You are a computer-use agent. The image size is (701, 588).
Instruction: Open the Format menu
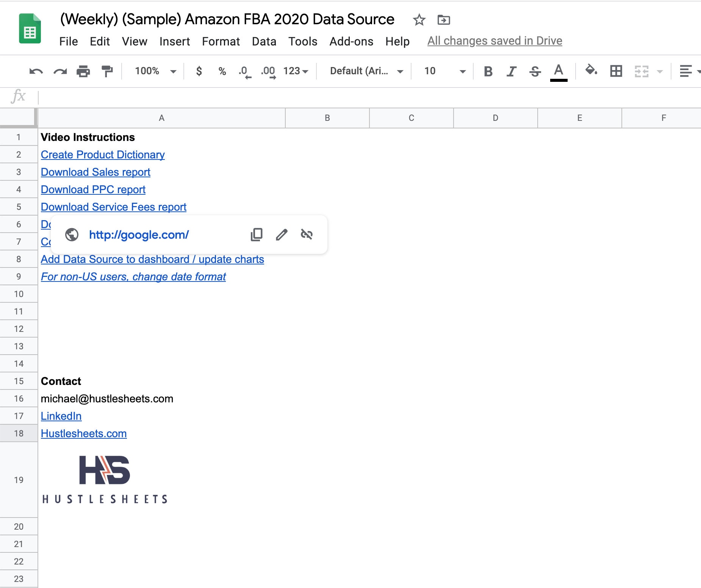221,41
